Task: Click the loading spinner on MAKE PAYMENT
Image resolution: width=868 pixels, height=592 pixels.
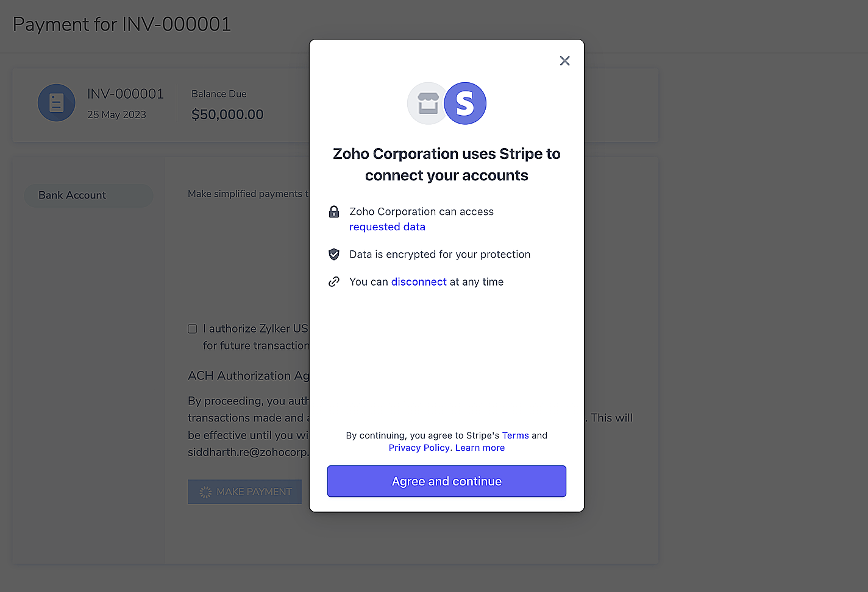Action: 205,492
